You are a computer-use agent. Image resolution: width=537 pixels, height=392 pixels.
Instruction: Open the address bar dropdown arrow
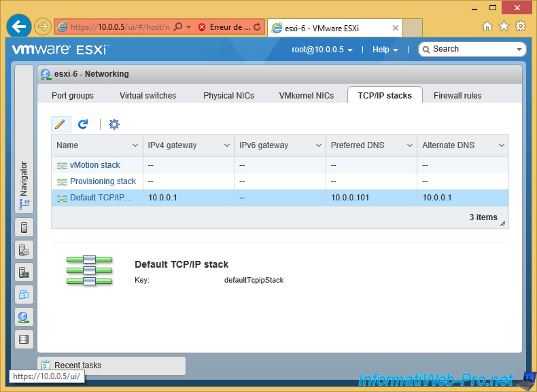click(188, 26)
